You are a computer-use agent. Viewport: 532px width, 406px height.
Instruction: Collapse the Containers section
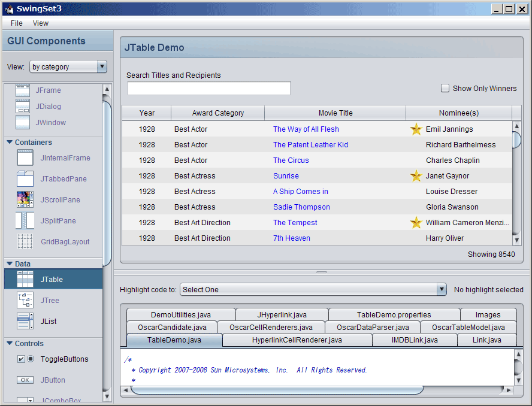pos(10,142)
